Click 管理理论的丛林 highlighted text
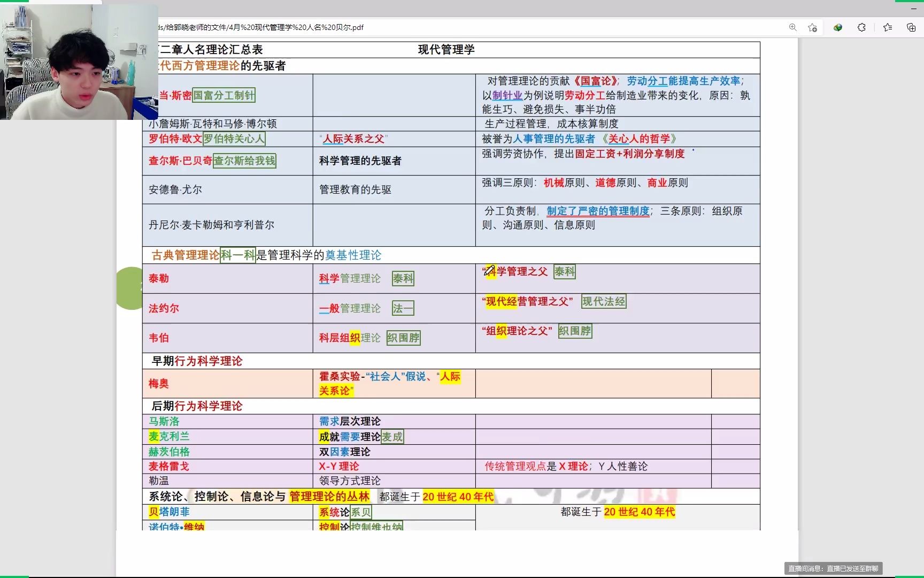Screen dimensions: 924x578 point(329,497)
